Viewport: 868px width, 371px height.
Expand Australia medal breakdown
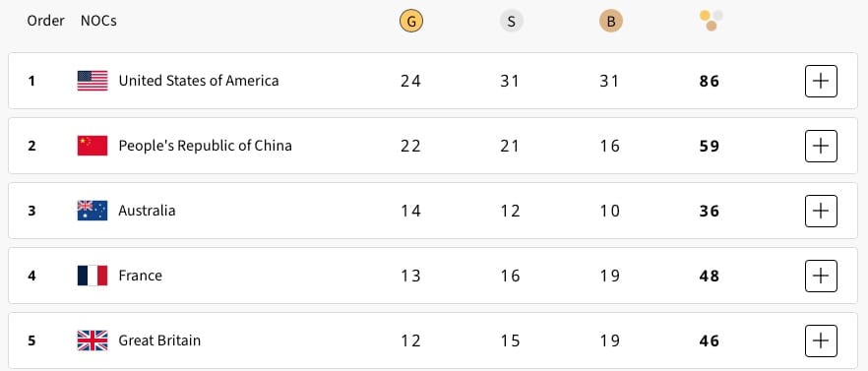click(821, 211)
